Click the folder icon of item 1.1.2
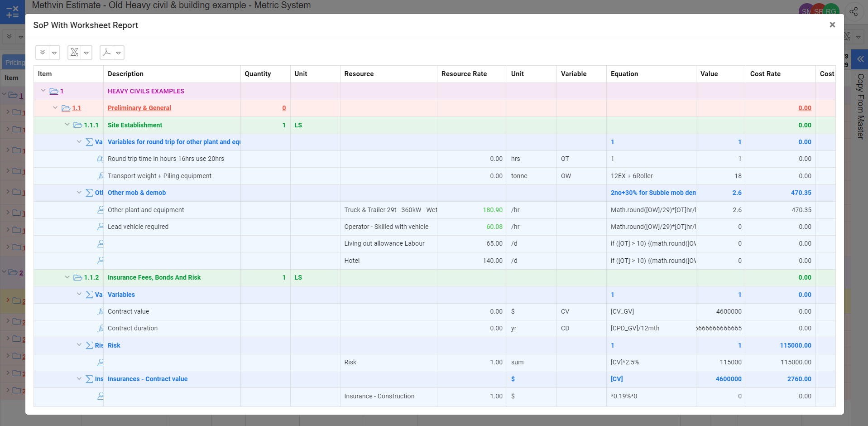The height and width of the screenshot is (426, 868). (x=78, y=277)
